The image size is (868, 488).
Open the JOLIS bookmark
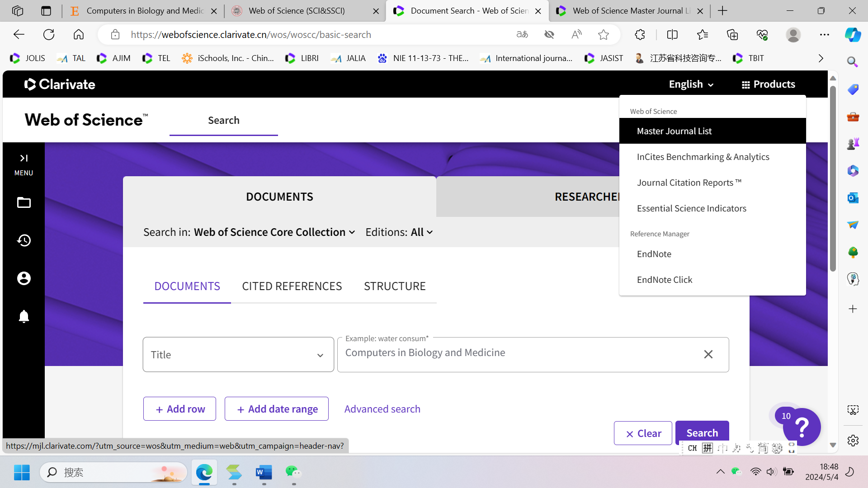coord(28,58)
